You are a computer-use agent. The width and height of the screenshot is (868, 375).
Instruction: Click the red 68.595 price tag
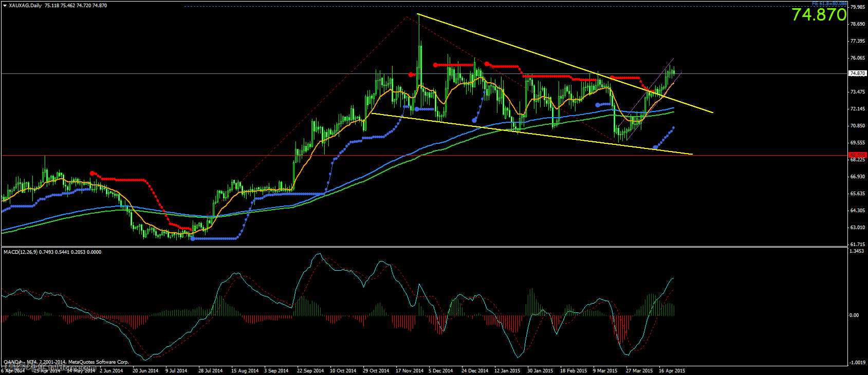click(857, 155)
